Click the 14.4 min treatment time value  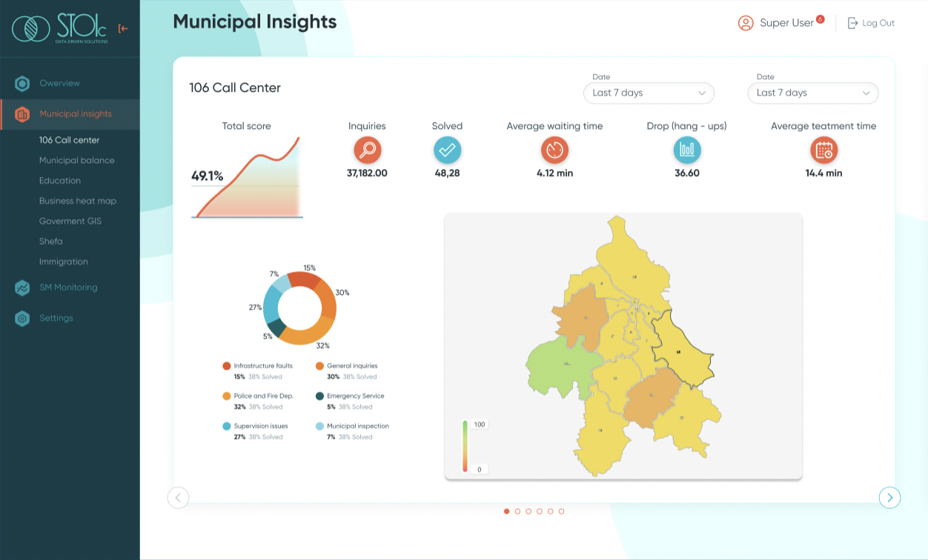tap(823, 173)
